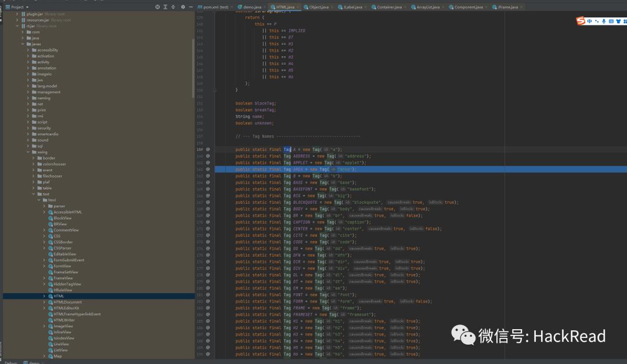Select HTMLFrameHyperlinkEvent class in tree
The width and height of the screenshot is (627, 364).
point(77,314)
